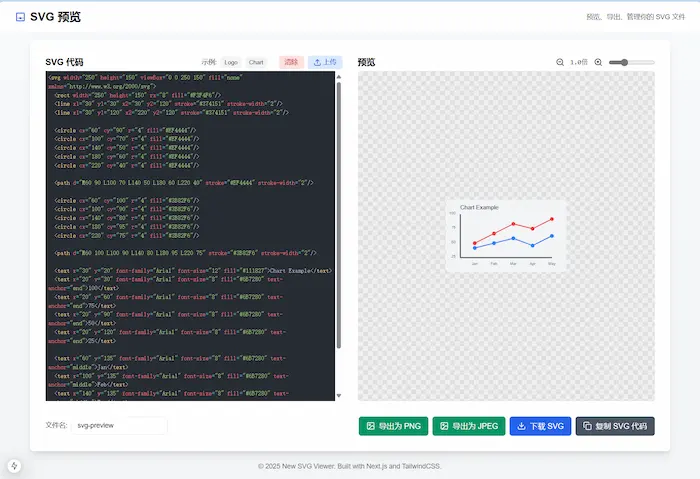Upload an SVG file with 上传
This screenshot has height=479, width=700.
324,62
